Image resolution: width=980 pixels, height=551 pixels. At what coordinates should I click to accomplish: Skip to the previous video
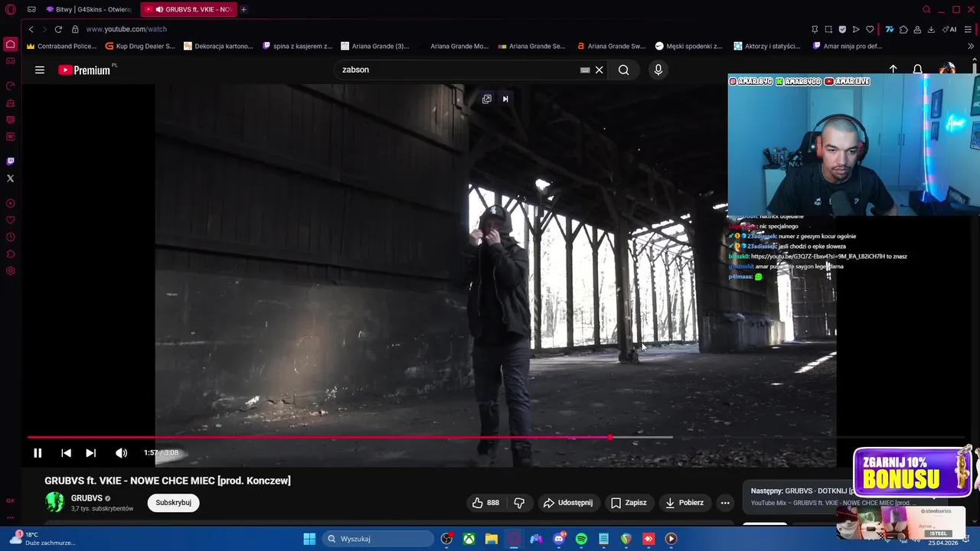coord(66,453)
